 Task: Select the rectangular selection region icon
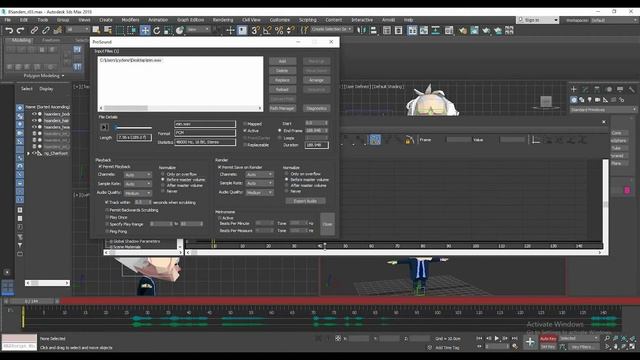120,30
